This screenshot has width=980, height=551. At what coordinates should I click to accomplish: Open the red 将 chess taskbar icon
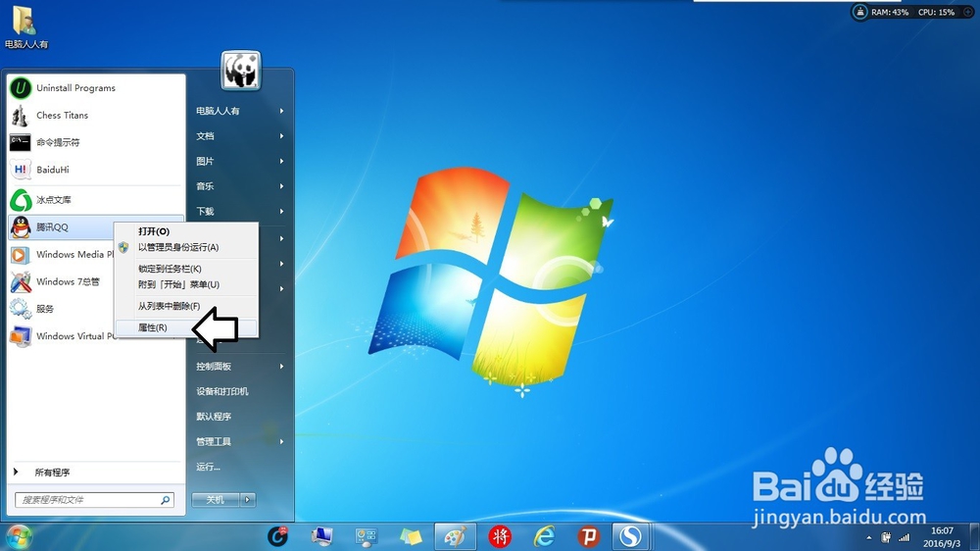tap(500, 536)
